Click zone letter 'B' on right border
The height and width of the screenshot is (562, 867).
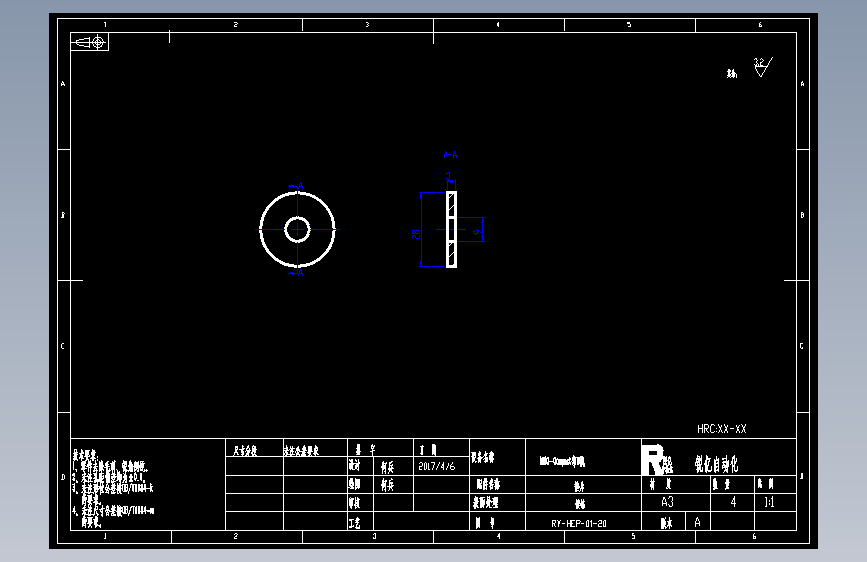(x=802, y=215)
